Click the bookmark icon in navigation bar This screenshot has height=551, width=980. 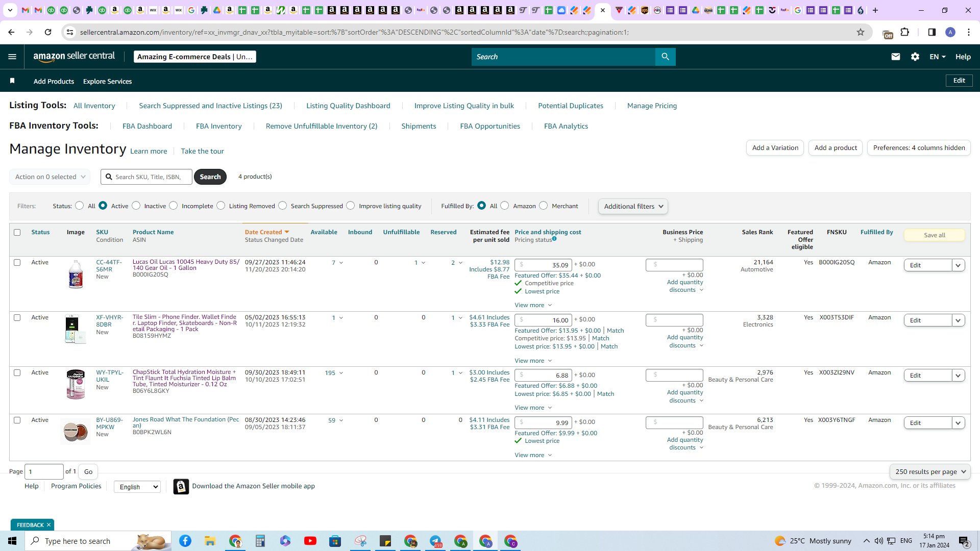[x=12, y=81]
